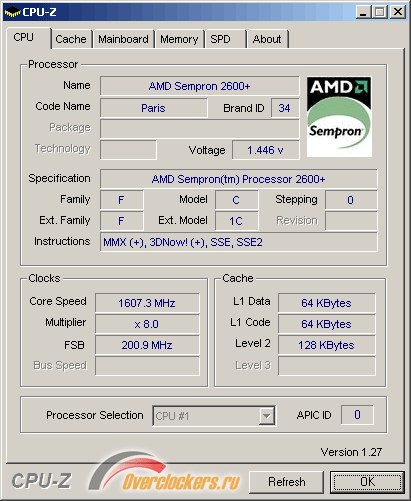Image resolution: width=411 pixels, height=501 pixels.
Task: Select the Memory tab
Action: tap(179, 39)
